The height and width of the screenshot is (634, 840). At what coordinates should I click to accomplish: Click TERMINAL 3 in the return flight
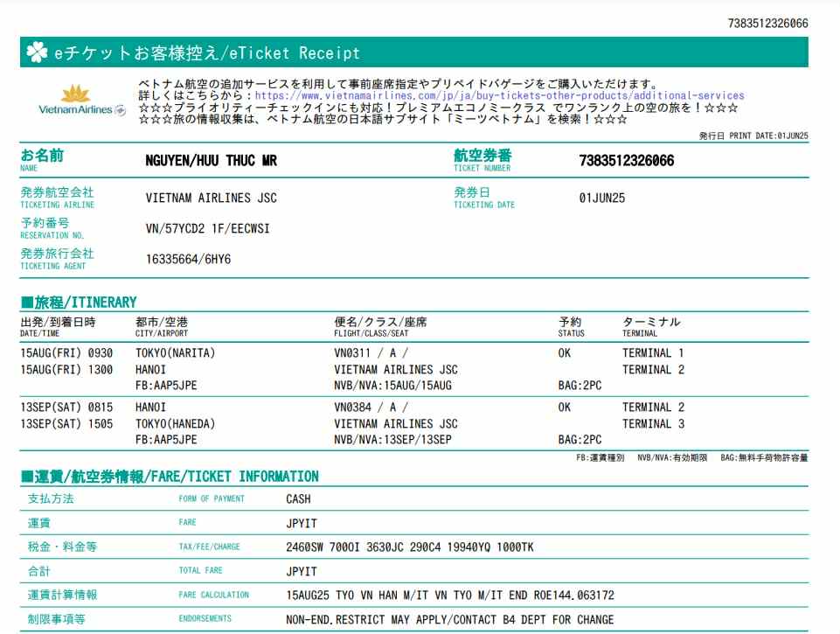tap(653, 424)
